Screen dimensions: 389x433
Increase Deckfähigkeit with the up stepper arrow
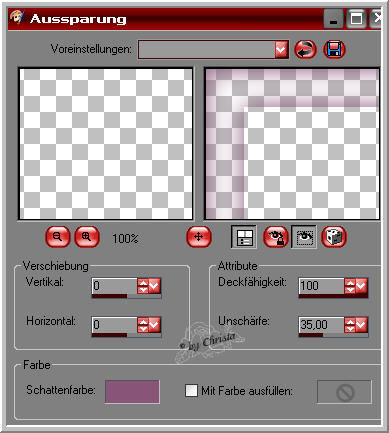[350, 282]
